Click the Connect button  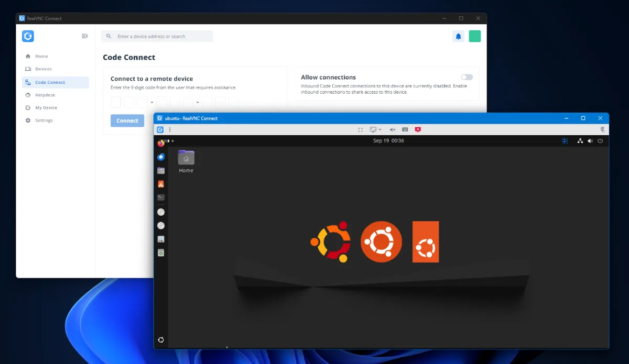tap(127, 120)
